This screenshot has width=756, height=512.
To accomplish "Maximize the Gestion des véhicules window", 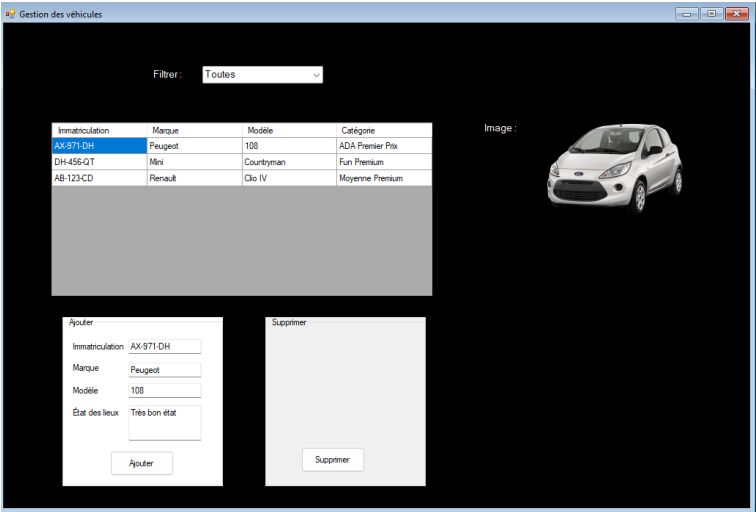I will click(x=712, y=13).
